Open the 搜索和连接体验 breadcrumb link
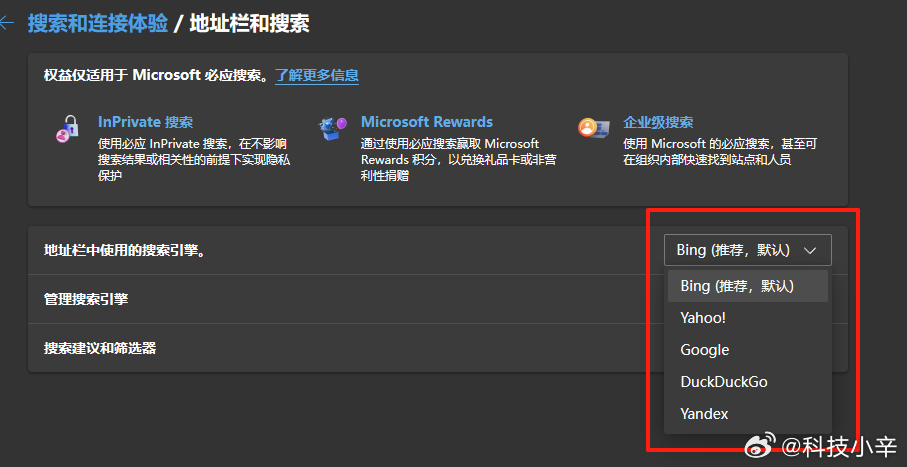907x467 pixels. click(98, 24)
